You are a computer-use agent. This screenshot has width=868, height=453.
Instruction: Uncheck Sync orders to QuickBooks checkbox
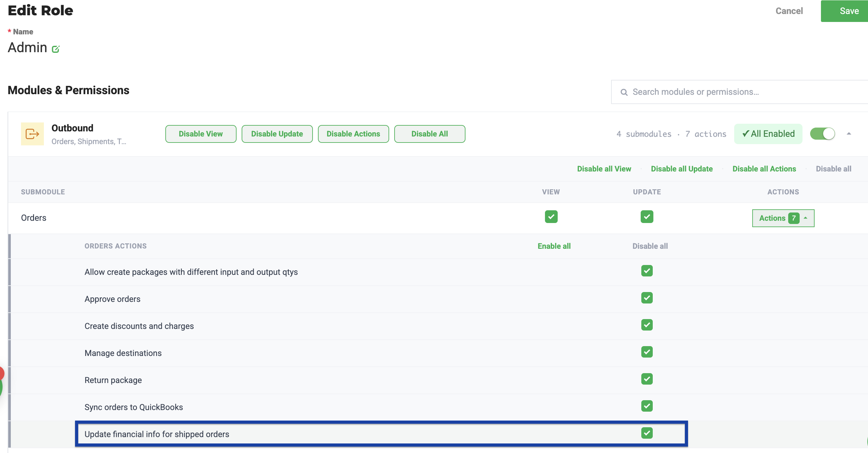pos(647,406)
